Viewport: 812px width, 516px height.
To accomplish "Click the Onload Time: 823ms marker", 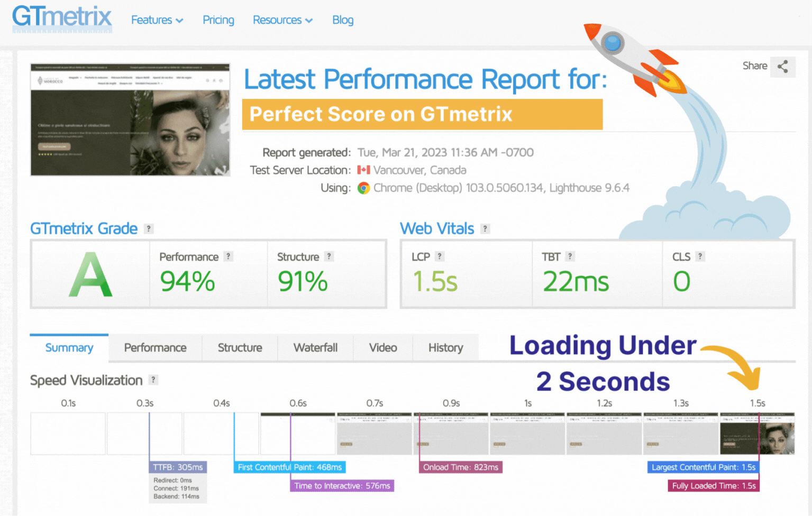I will point(461,467).
